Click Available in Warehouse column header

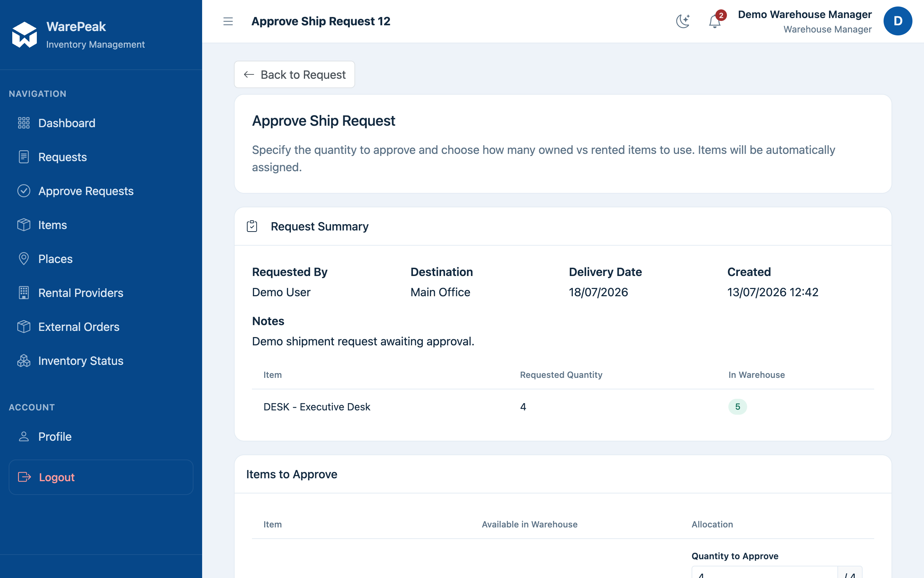coord(529,524)
